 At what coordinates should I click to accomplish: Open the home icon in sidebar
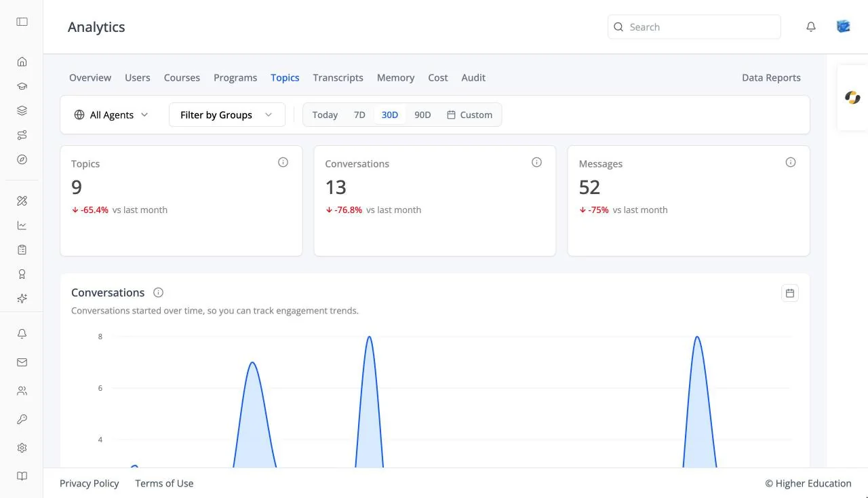[22, 62]
